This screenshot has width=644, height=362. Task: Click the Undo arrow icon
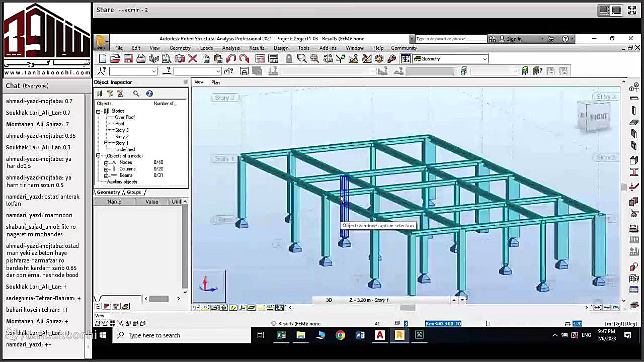point(231,59)
